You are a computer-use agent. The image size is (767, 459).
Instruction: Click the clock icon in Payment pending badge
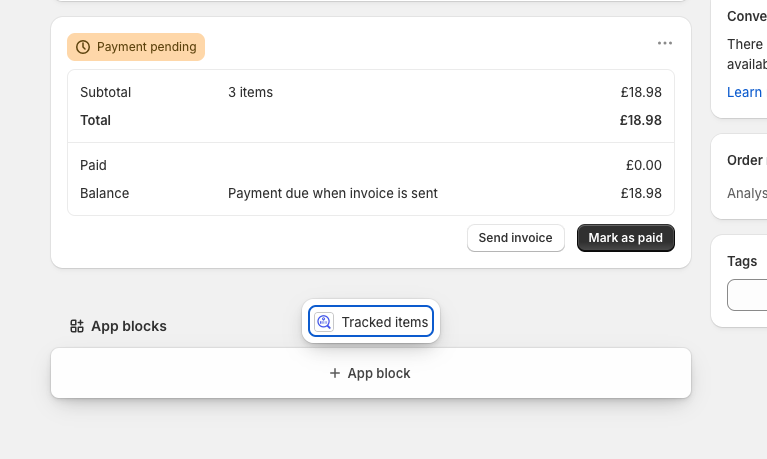tap(83, 47)
